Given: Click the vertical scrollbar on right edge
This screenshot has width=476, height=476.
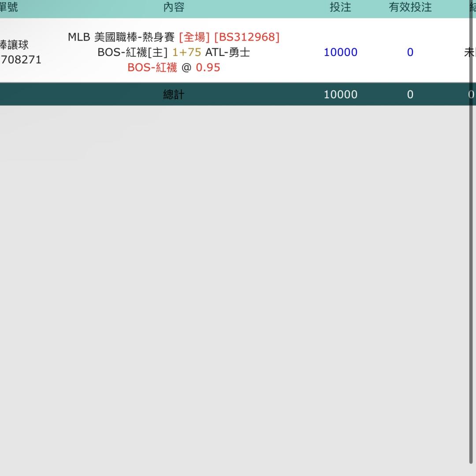Looking at the screenshot, I should pos(471,232).
